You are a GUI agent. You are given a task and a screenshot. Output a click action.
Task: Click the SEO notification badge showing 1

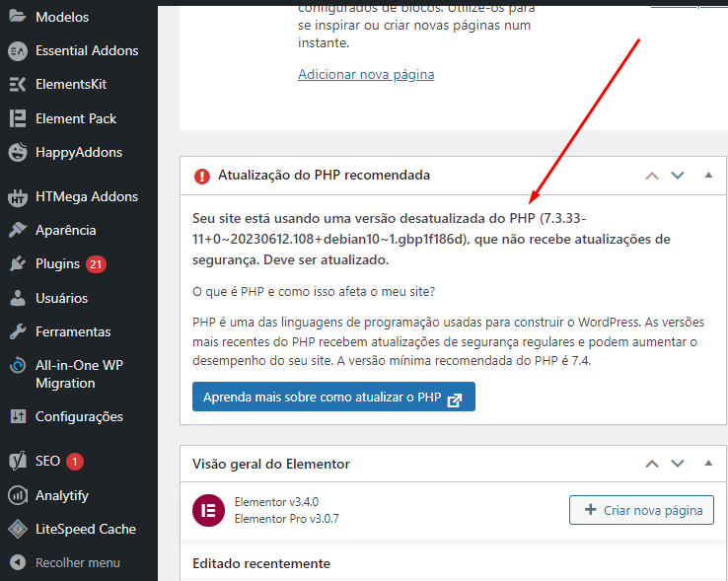tap(75, 462)
